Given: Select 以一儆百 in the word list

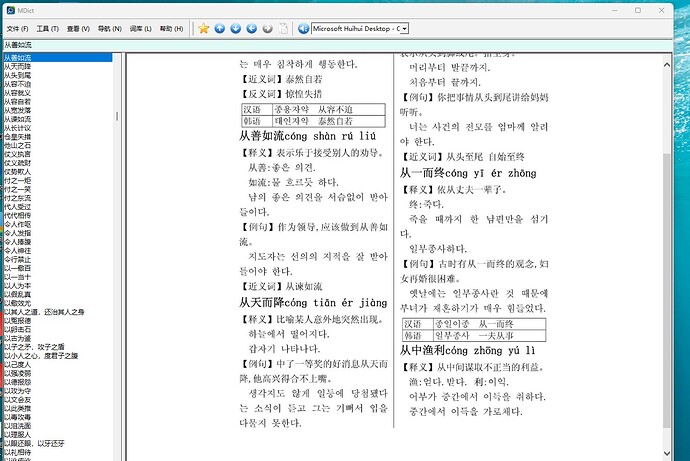Looking at the screenshot, I should click(x=18, y=268).
